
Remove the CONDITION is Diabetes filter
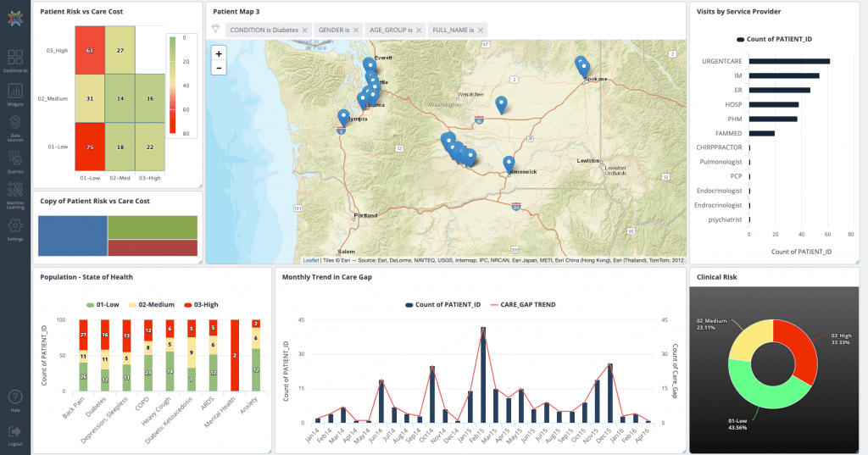305,30
